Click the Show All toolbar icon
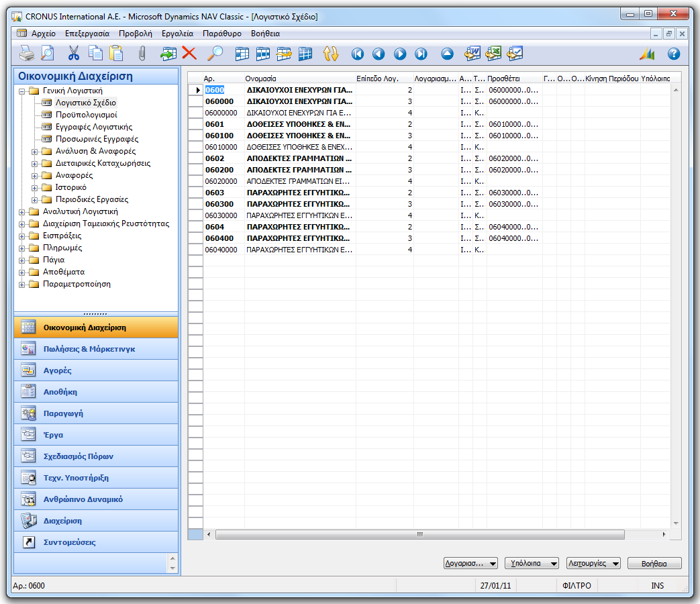This screenshot has height=604, width=700. click(x=305, y=54)
